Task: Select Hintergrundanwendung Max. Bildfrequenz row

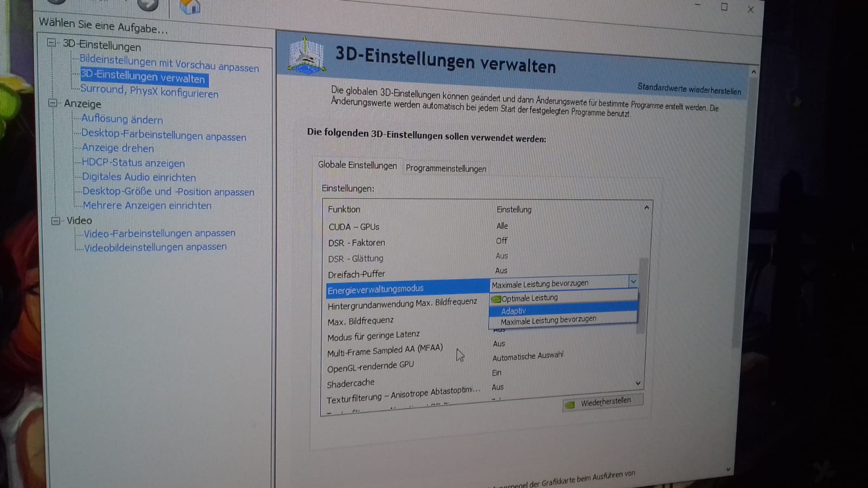Action: click(x=402, y=304)
